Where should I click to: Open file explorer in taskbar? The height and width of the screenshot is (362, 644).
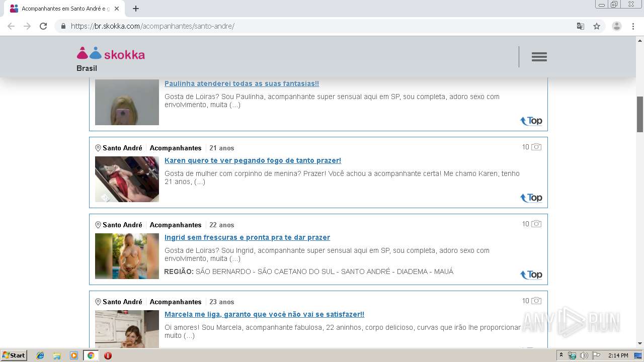(57, 355)
